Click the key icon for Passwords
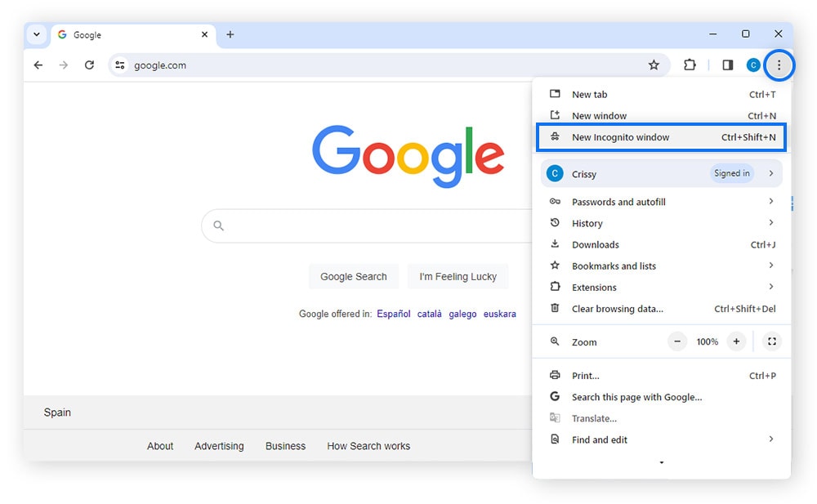Viewport: 817px width, 504px height. 555,201
